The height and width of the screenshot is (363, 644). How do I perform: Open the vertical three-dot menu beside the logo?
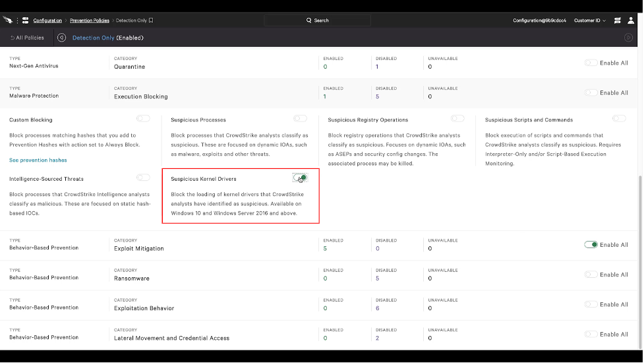click(17, 20)
